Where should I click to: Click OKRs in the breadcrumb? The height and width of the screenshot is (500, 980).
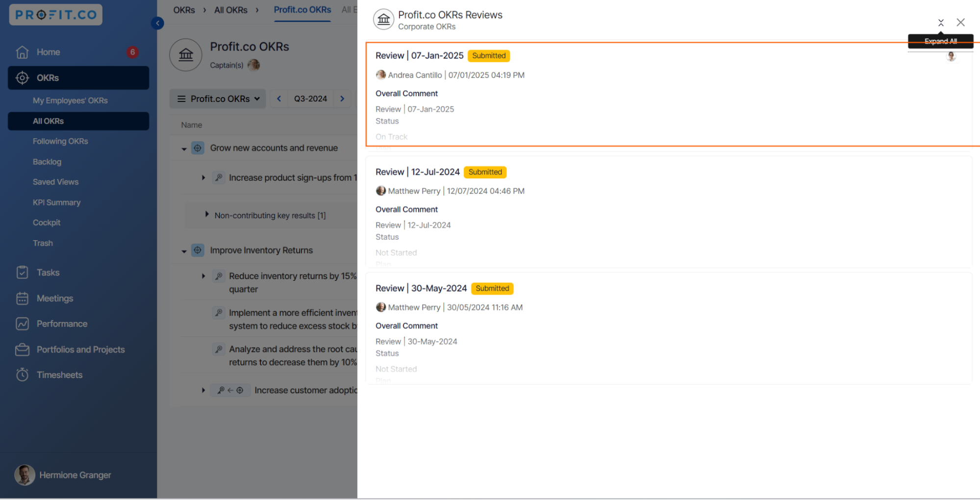click(x=184, y=10)
